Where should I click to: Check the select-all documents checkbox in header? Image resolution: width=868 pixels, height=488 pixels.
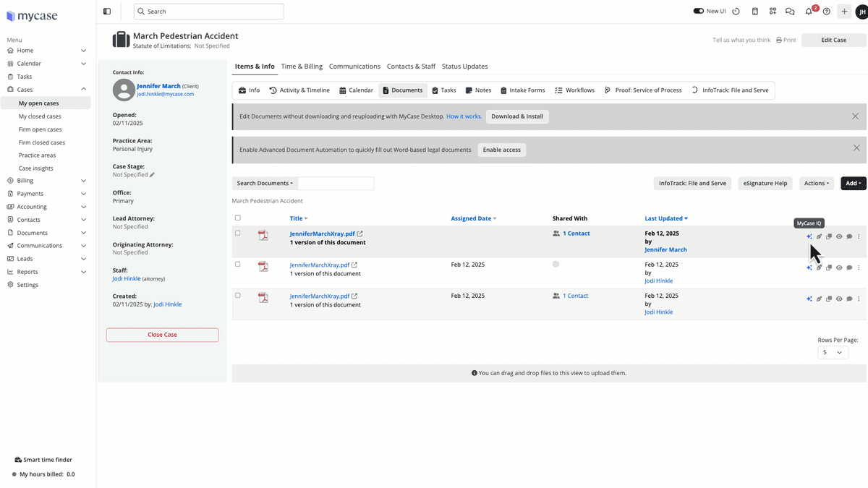237,218
